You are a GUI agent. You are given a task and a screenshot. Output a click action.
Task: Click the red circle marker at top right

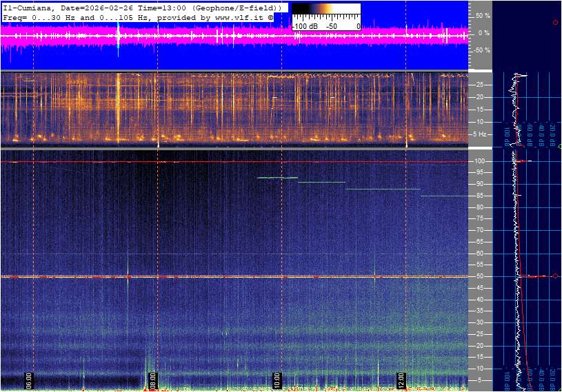(x=555, y=23)
